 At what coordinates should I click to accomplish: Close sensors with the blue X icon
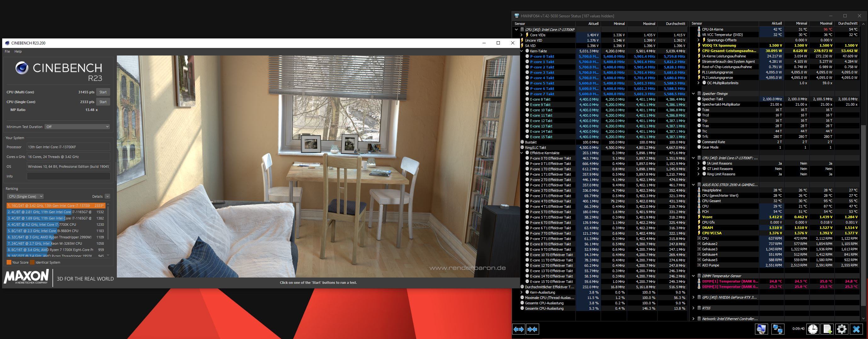856,329
